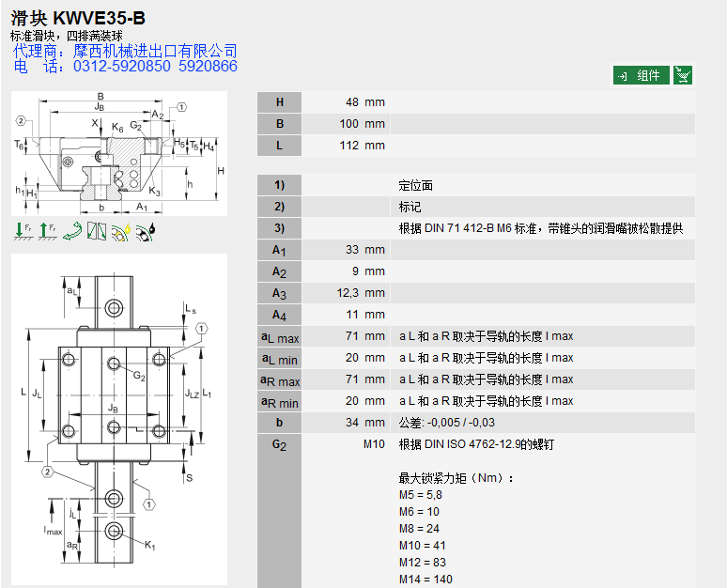The height and width of the screenshot is (588, 727).
Task: Click the bearing with yellow oil drop icon
Action: 121,231
